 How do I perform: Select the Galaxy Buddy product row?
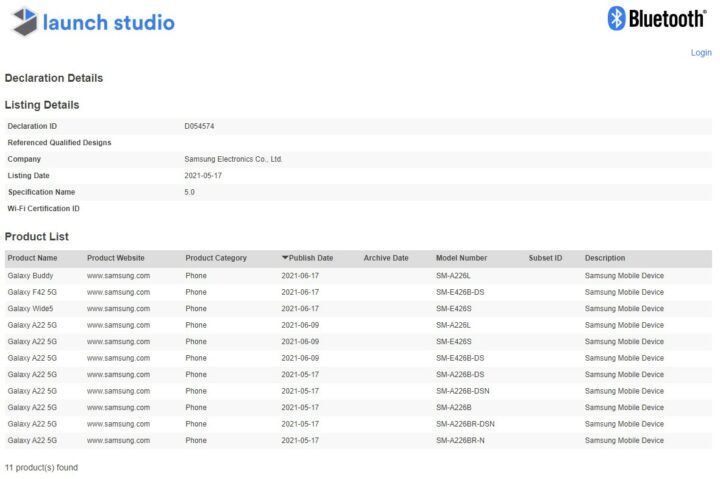(30, 275)
